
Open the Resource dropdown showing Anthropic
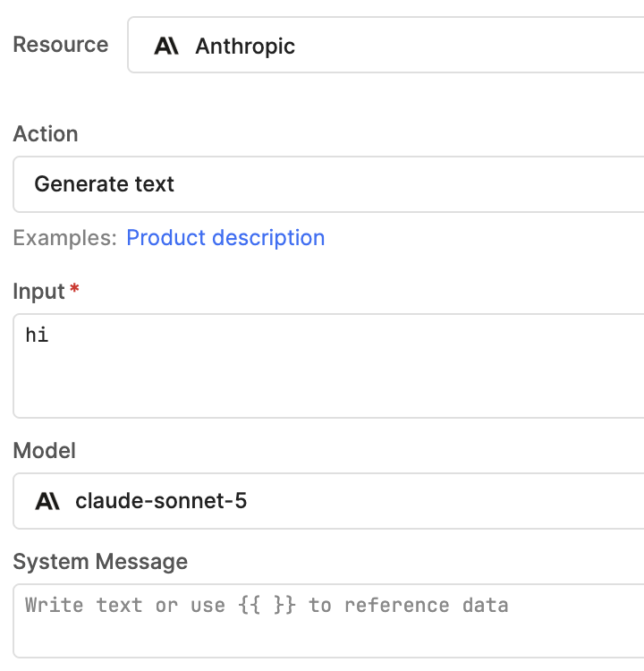point(386,45)
